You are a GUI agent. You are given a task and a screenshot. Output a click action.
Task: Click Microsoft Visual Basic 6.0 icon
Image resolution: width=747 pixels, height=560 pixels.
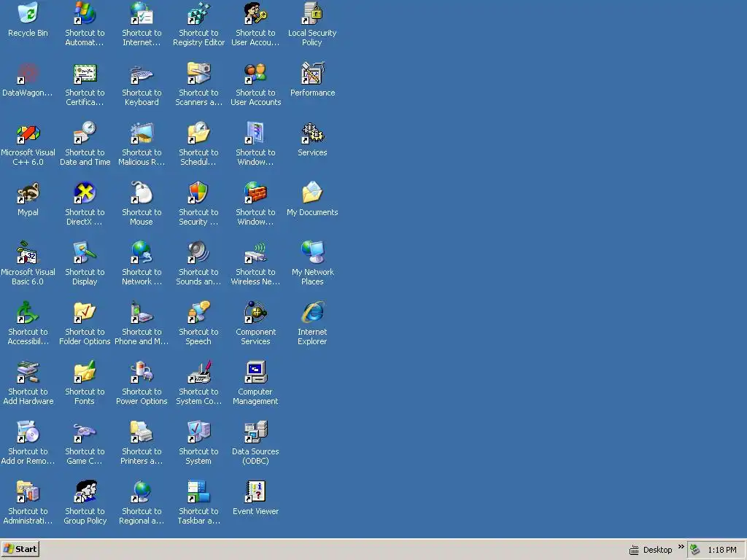[x=28, y=253]
